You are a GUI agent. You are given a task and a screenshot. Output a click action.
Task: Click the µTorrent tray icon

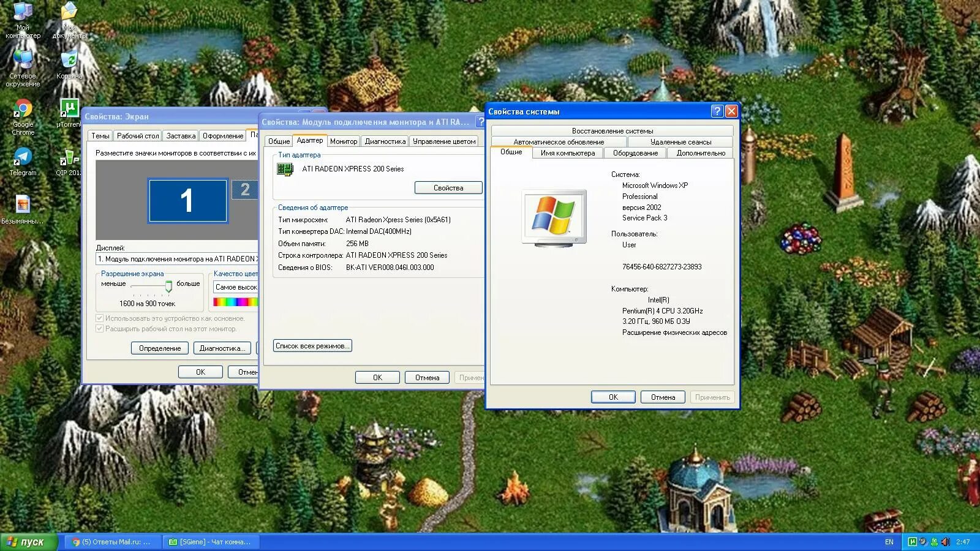[x=913, y=542]
